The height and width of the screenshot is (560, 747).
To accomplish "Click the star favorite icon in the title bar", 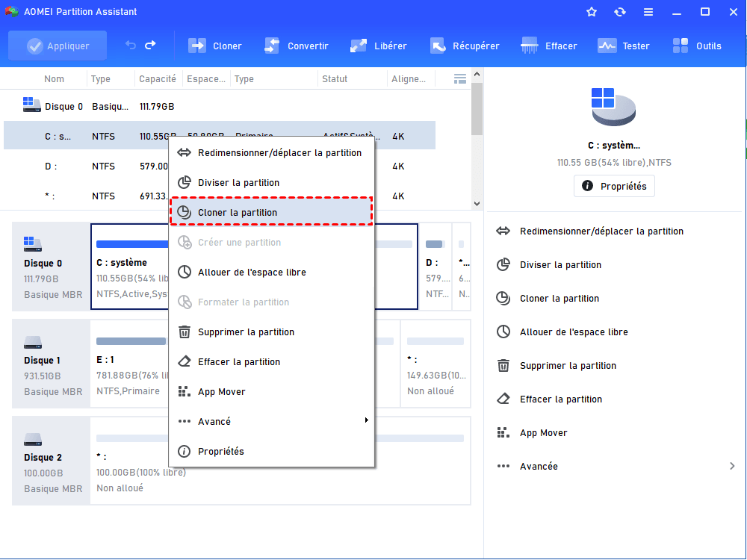I will (591, 12).
